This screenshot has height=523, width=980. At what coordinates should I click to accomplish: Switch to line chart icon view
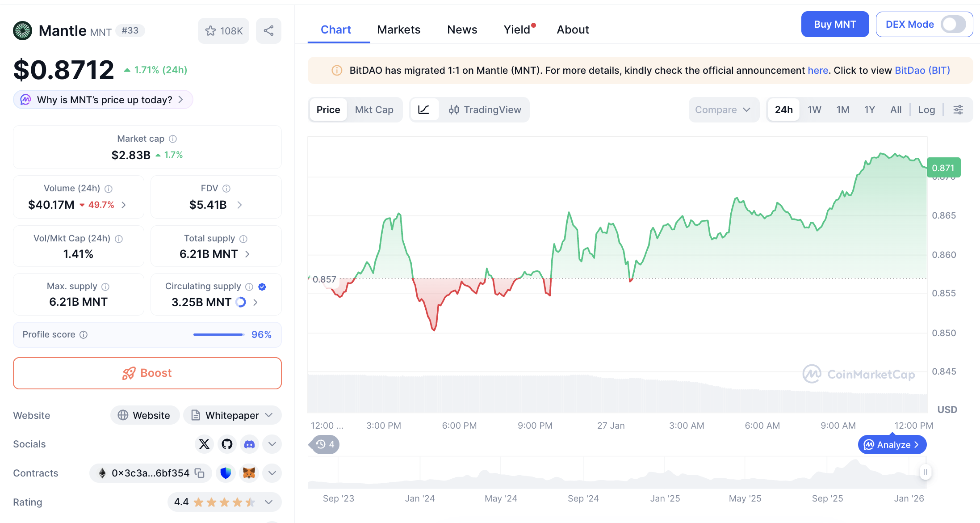point(424,110)
